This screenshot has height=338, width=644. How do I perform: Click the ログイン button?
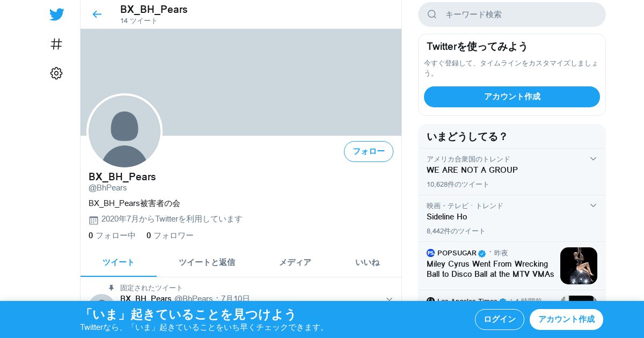pos(500,319)
